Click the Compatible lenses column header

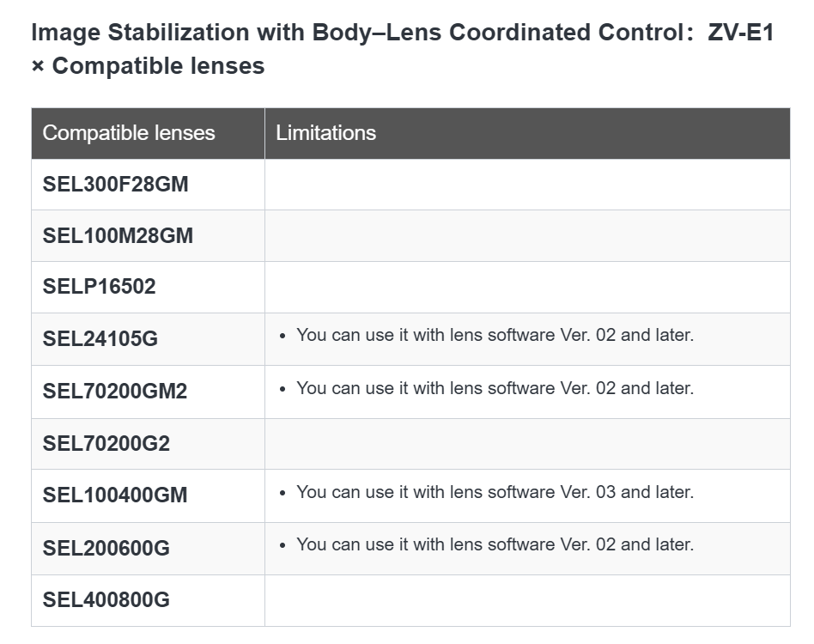pyautogui.click(x=129, y=133)
